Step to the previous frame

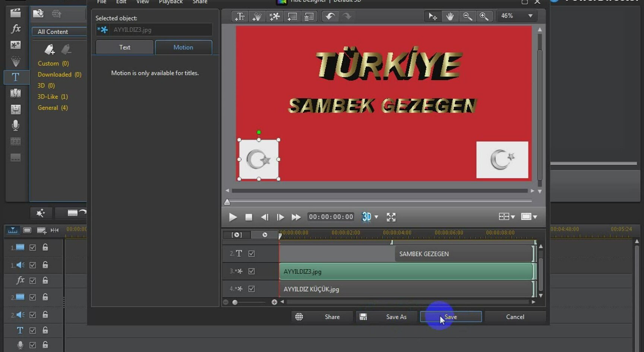tap(265, 217)
